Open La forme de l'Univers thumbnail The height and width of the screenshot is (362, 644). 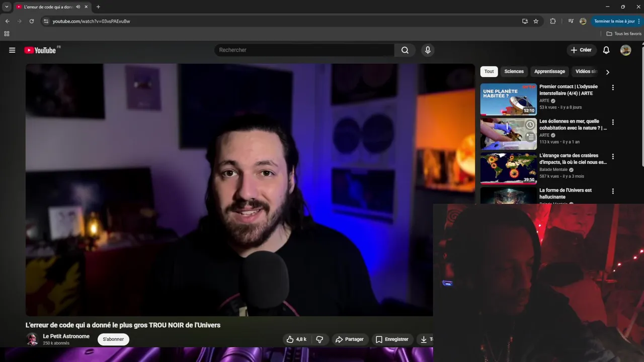coord(508,196)
